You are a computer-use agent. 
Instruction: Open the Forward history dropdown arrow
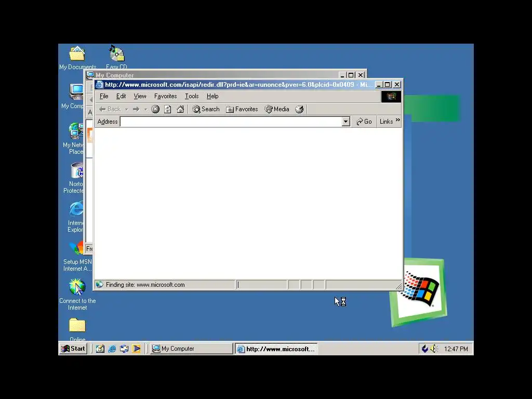tap(145, 109)
